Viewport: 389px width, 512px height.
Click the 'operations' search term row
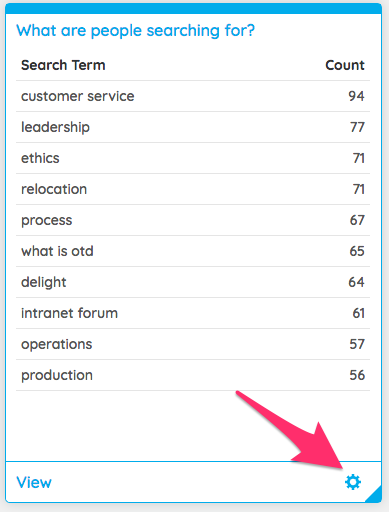(x=193, y=344)
